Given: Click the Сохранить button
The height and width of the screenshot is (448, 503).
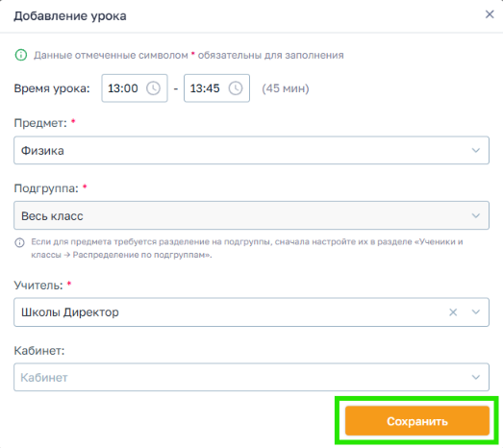Looking at the screenshot, I should [417, 421].
